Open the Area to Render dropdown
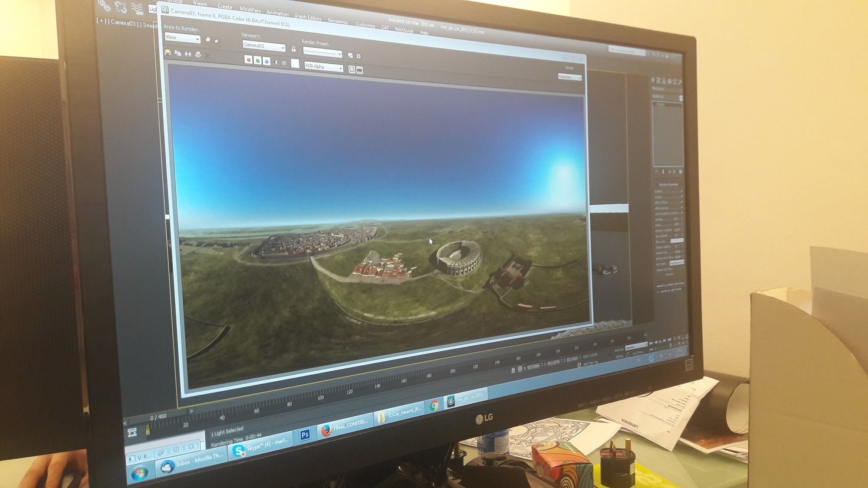Image resolution: width=868 pixels, height=488 pixels. click(183, 38)
